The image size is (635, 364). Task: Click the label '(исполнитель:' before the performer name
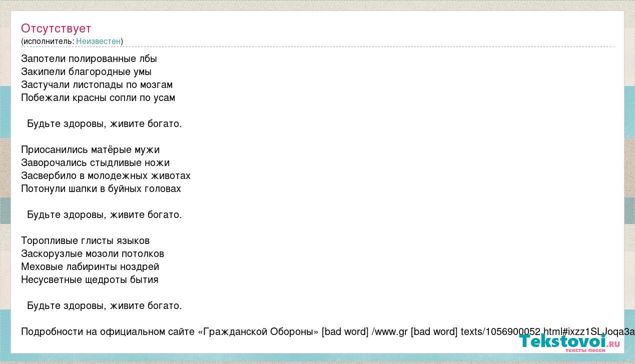click(x=48, y=41)
